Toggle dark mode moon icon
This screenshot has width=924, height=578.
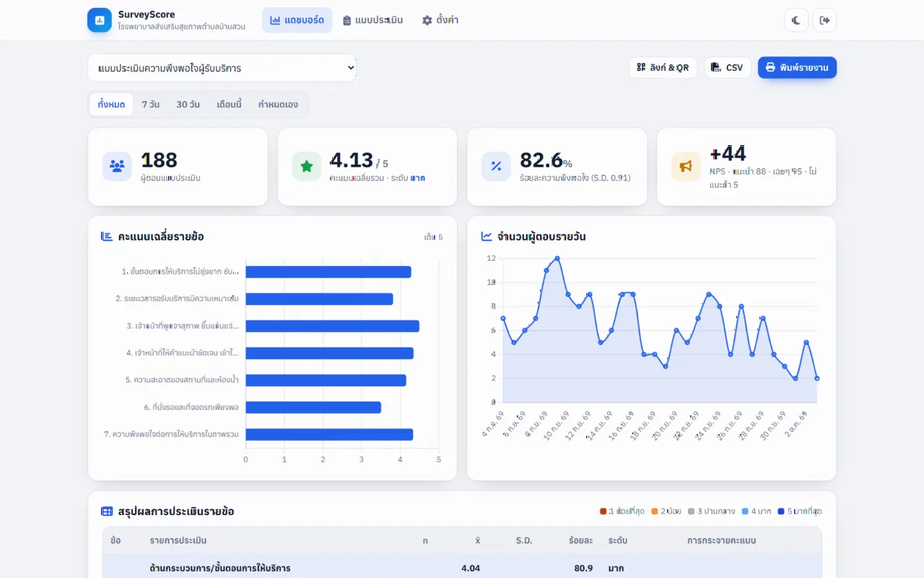796,20
